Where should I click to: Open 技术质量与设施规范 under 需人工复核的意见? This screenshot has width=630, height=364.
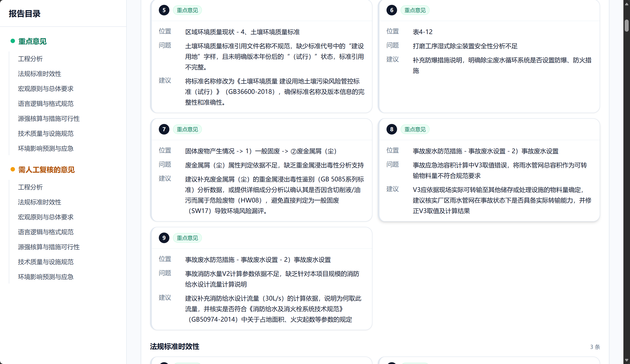pos(46,262)
